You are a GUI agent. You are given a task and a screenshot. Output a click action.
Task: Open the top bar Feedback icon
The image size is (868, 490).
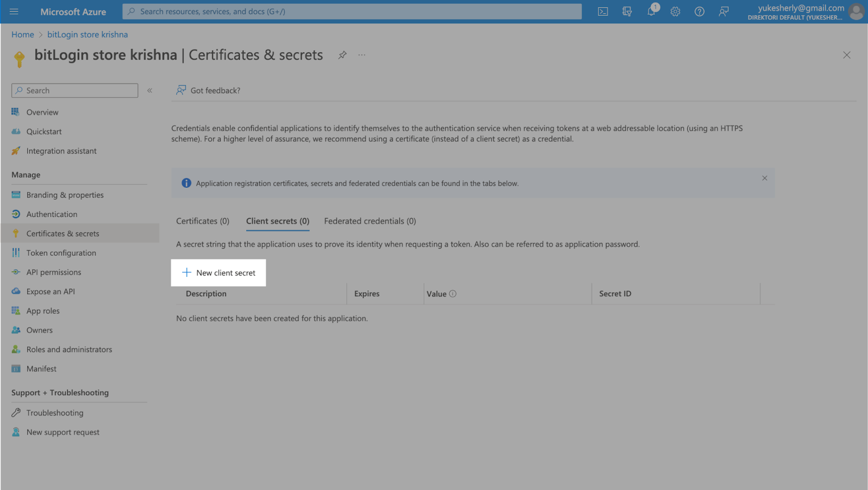tap(724, 11)
